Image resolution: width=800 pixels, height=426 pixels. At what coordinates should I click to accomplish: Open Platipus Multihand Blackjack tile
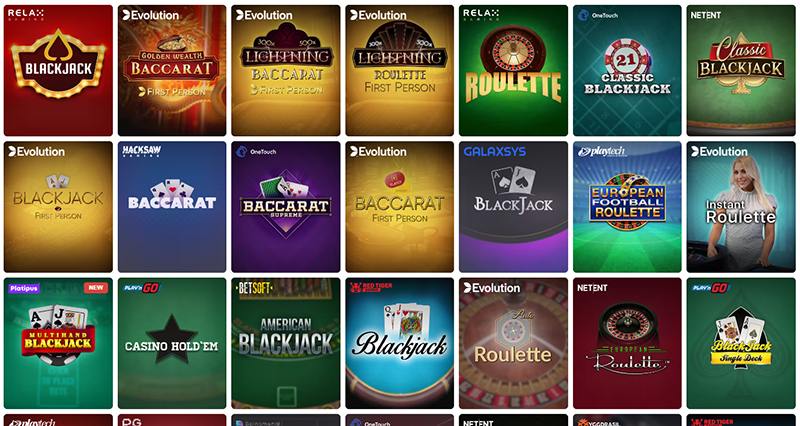point(58,343)
